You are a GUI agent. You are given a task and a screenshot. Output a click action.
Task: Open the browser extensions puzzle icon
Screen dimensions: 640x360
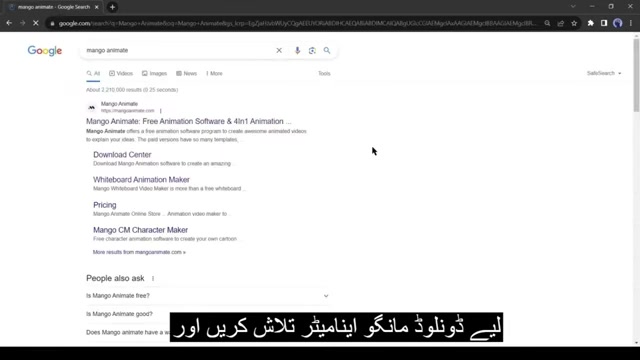(x=590, y=23)
